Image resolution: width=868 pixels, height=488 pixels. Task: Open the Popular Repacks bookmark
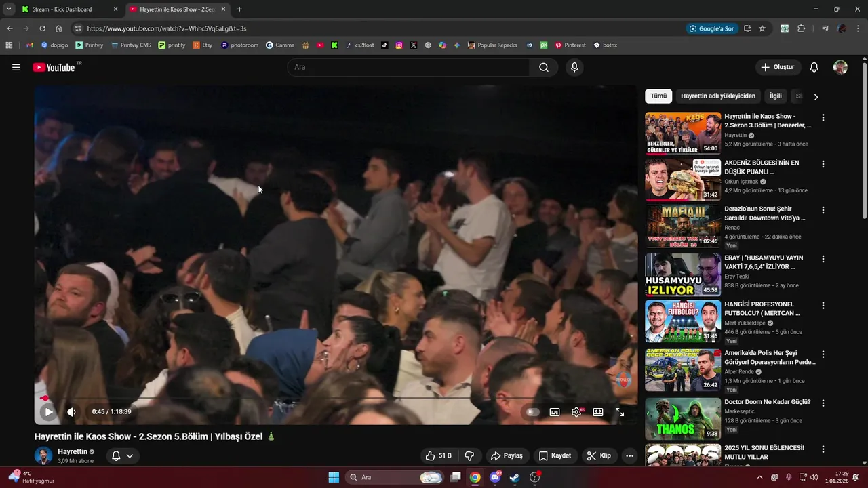(x=492, y=45)
